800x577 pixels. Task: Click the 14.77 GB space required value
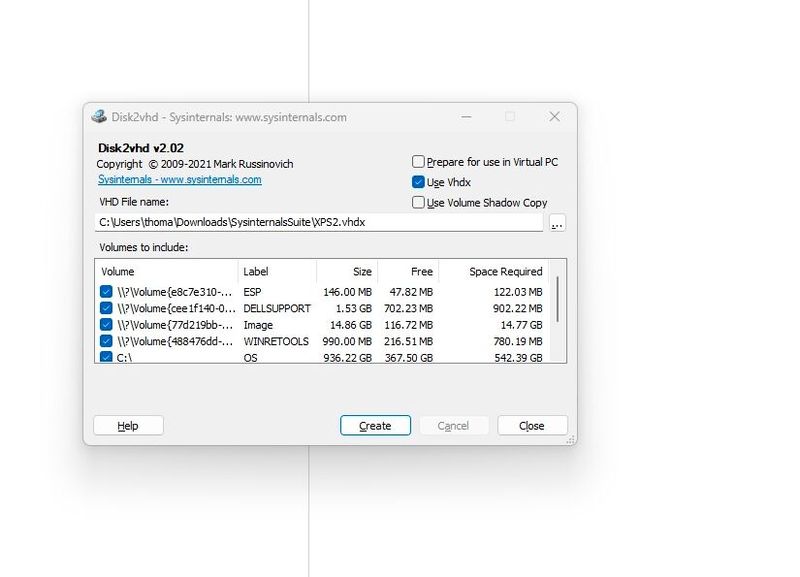(521, 324)
